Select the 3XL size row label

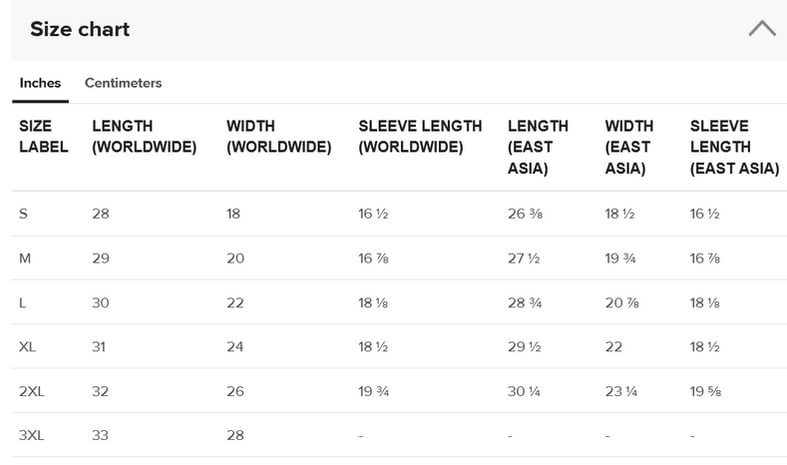point(32,435)
